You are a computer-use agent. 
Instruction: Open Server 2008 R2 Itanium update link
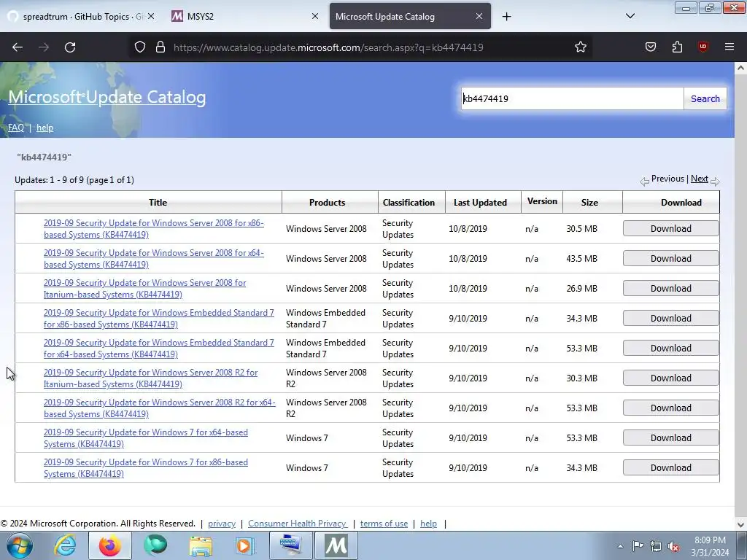150,378
